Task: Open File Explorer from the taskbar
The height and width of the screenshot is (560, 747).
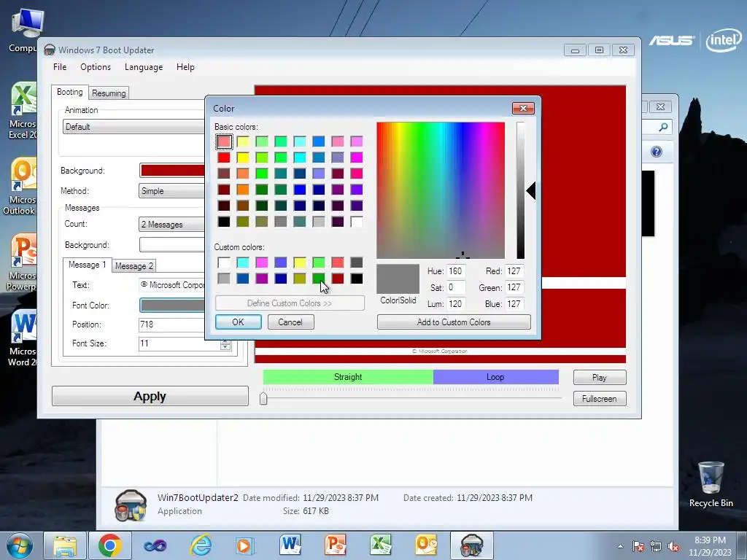Action: coord(65,545)
